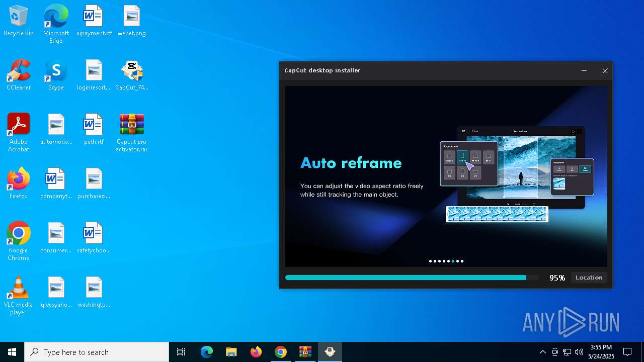The width and height of the screenshot is (644, 362).
Task: Click the installation progress bar
Action: click(412, 278)
